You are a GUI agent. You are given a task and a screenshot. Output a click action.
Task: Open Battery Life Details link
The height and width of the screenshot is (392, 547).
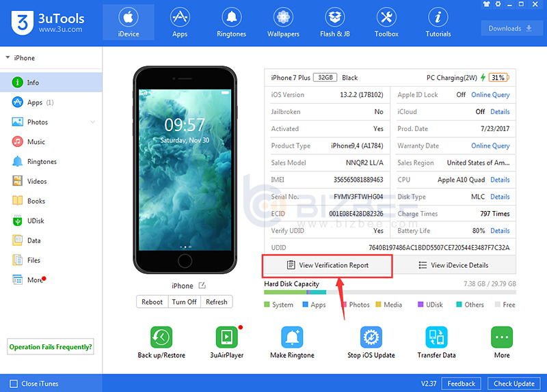pos(500,231)
